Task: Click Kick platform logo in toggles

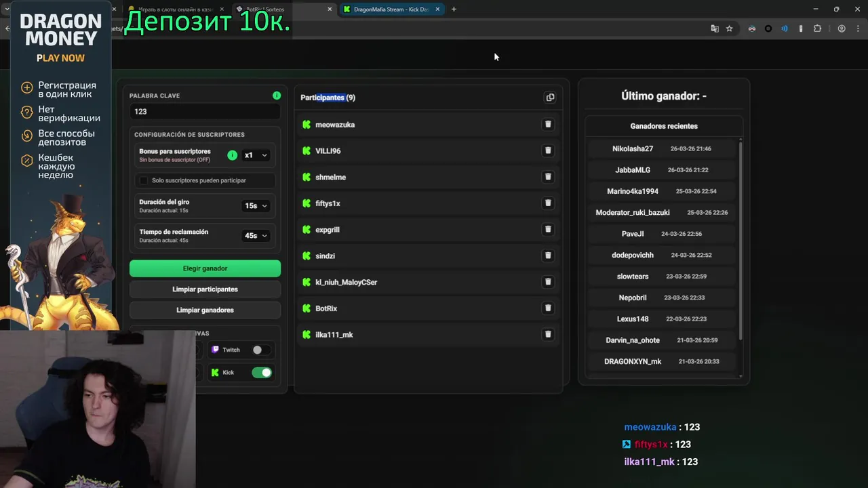Action: tap(215, 372)
